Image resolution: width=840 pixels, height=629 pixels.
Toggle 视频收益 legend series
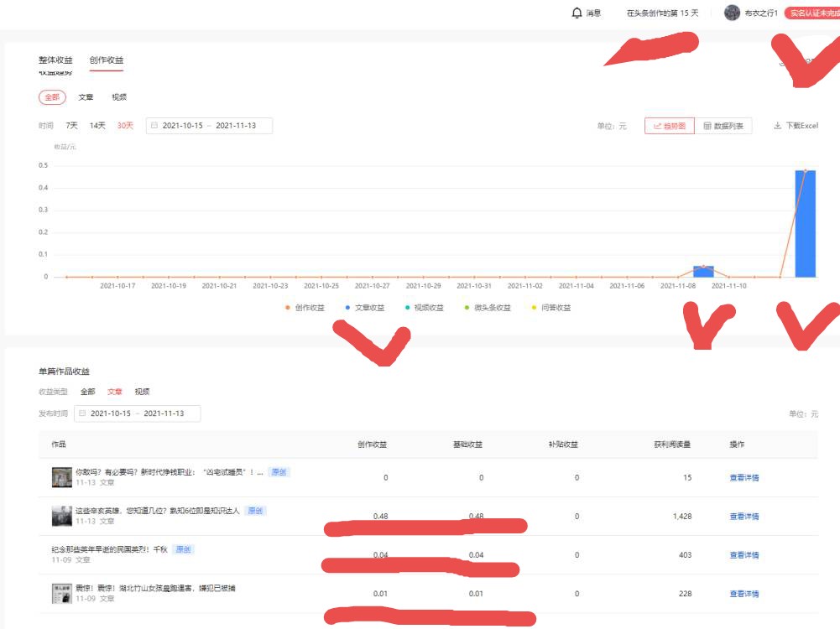pyautogui.click(x=424, y=308)
